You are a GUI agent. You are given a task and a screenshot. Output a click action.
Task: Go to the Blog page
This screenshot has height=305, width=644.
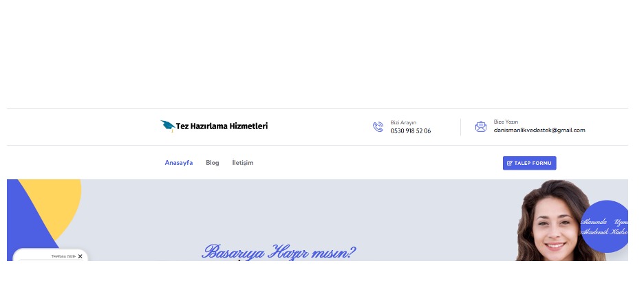coord(212,163)
